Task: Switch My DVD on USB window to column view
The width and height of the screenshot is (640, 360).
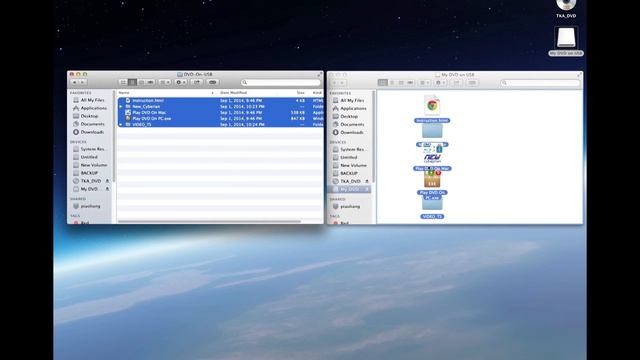Action: tap(401, 83)
